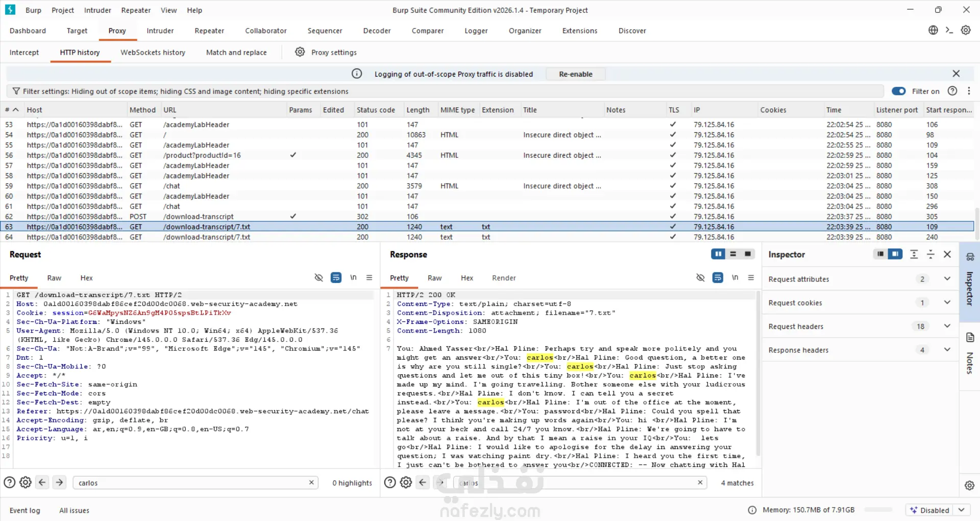
Task: Toggle pretty formatting icon in Request panel
Action: pos(336,277)
